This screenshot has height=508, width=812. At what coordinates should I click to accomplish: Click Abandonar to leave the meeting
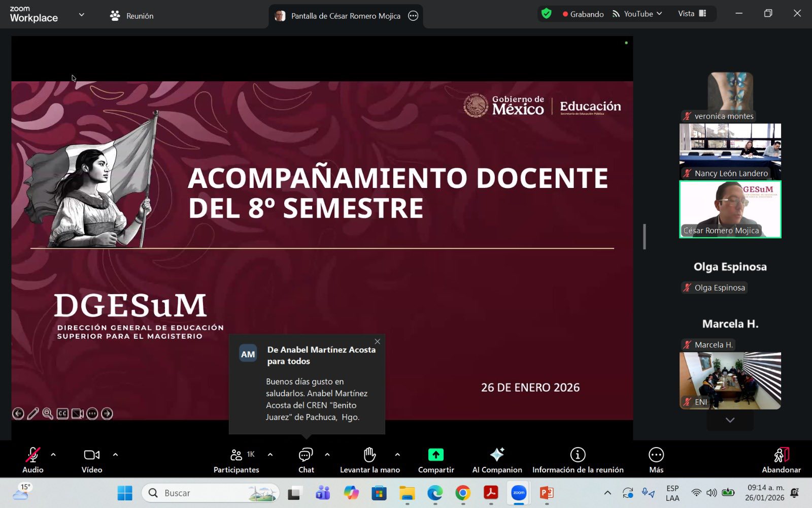[781, 460]
